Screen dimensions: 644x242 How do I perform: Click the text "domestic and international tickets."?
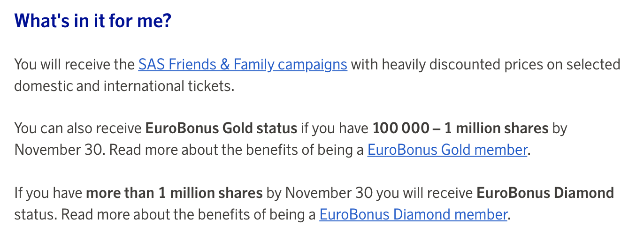(124, 86)
